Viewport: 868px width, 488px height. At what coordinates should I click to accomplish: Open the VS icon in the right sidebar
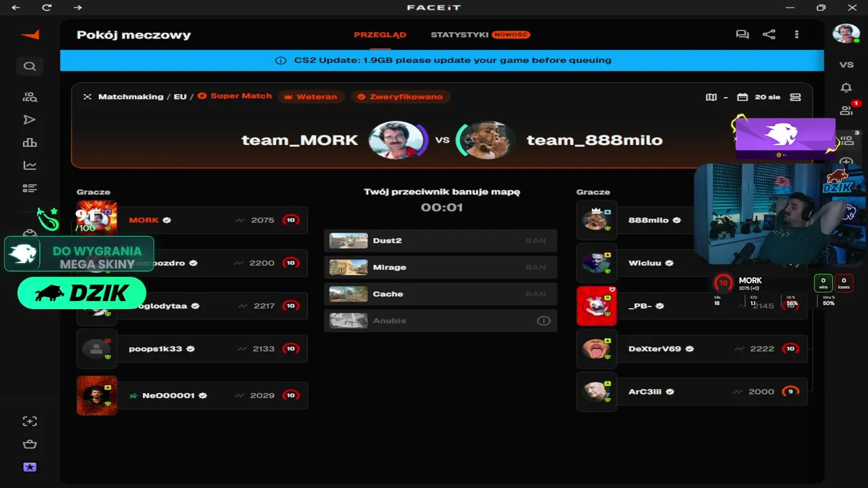(x=846, y=65)
